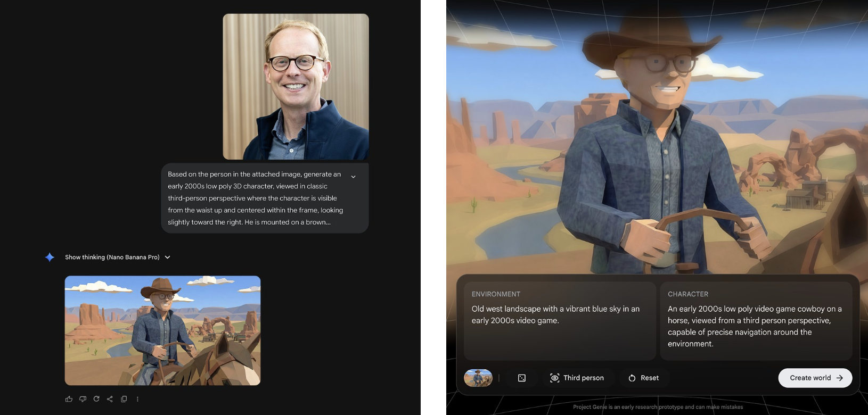Screen dimensions: 868x415
Task: Click the share icon below the image
Action: click(110, 399)
